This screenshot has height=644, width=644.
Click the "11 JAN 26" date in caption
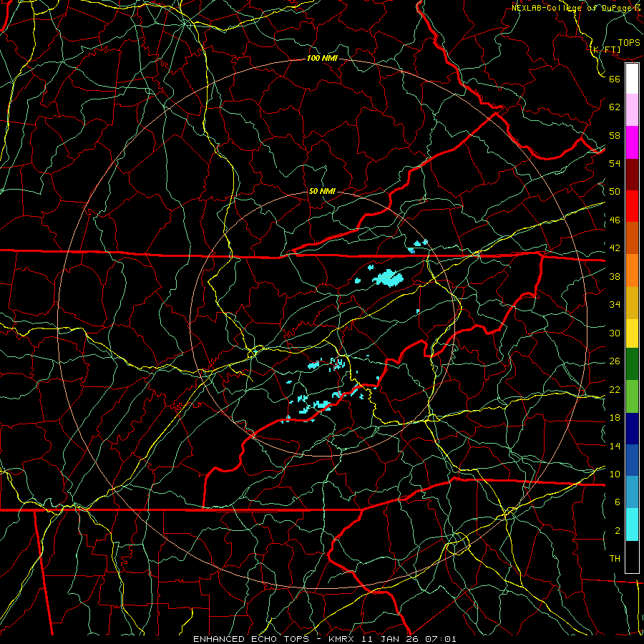click(x=391, y=639)
